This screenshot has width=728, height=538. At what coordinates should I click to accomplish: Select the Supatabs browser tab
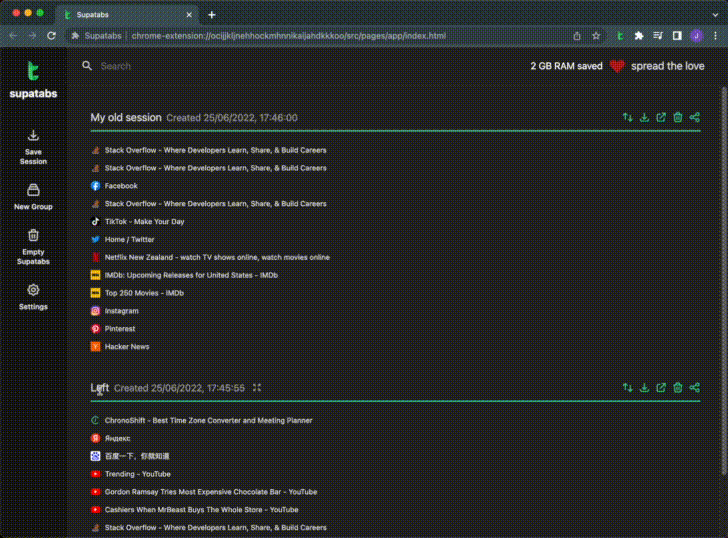tap(126, 15)
